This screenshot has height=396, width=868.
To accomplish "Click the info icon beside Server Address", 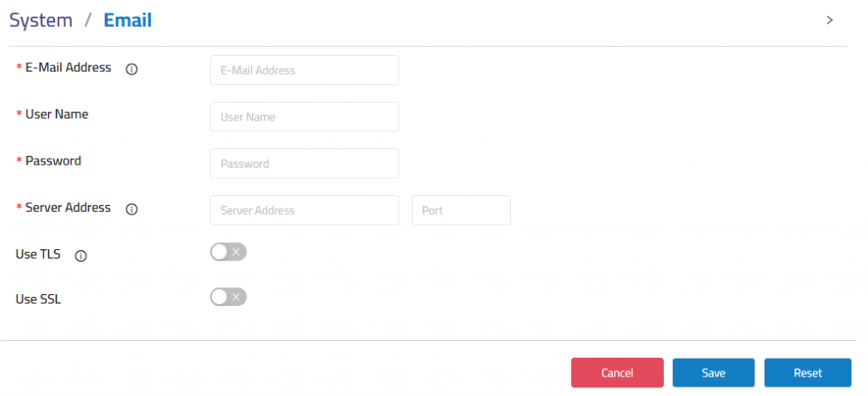I will pos(131,209).
